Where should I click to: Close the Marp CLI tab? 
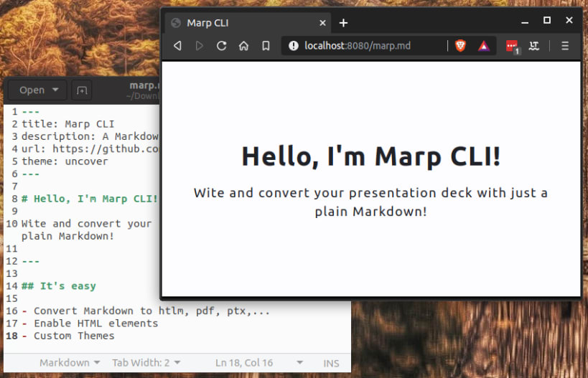(x=322, y=23)
